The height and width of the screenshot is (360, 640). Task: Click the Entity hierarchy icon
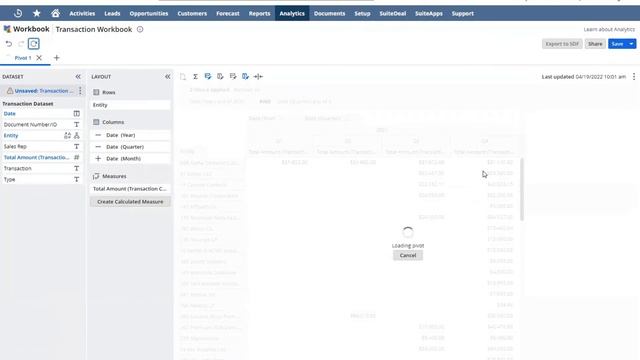tap(76, 136)
